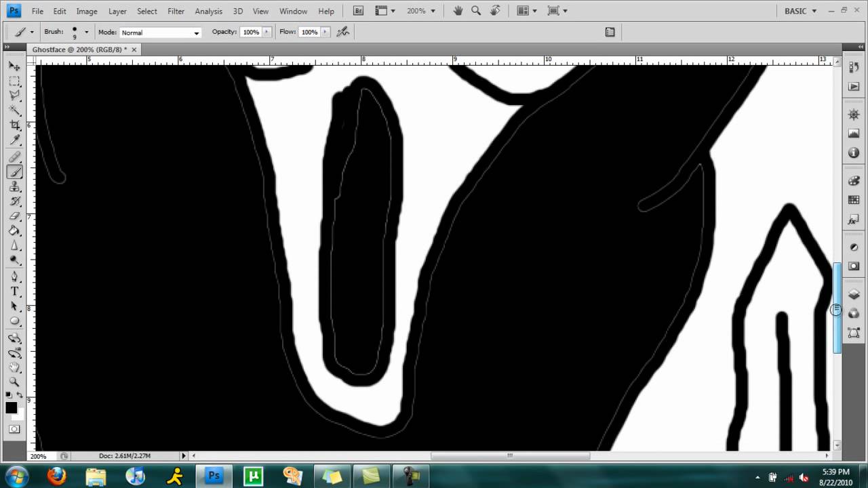
Task: Select the Pen tool
Action: click(14, 277)
